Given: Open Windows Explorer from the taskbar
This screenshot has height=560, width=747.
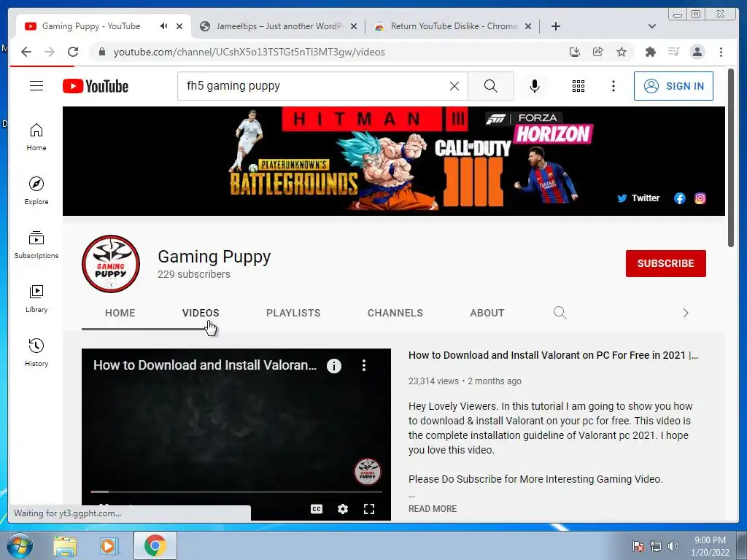Looking at the screenshot, I should (x=65, y=545).
